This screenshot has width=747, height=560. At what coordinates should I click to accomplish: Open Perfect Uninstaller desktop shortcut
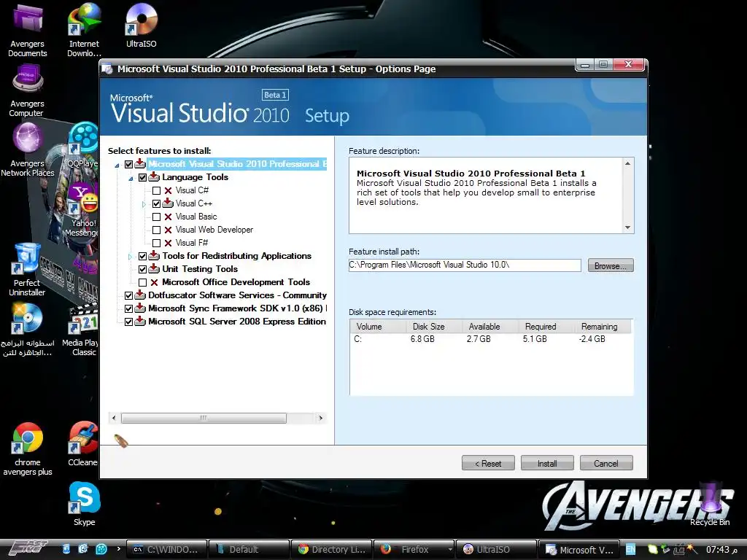pos(27,270)
